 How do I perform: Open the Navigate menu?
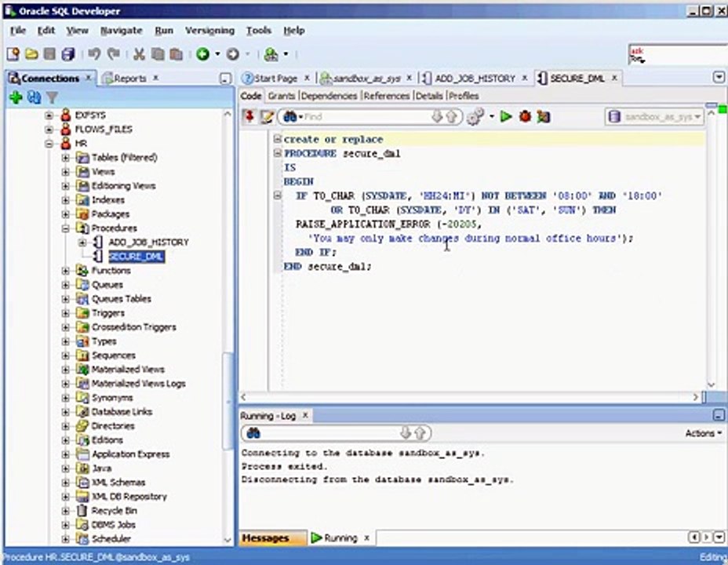pos(121,31)
